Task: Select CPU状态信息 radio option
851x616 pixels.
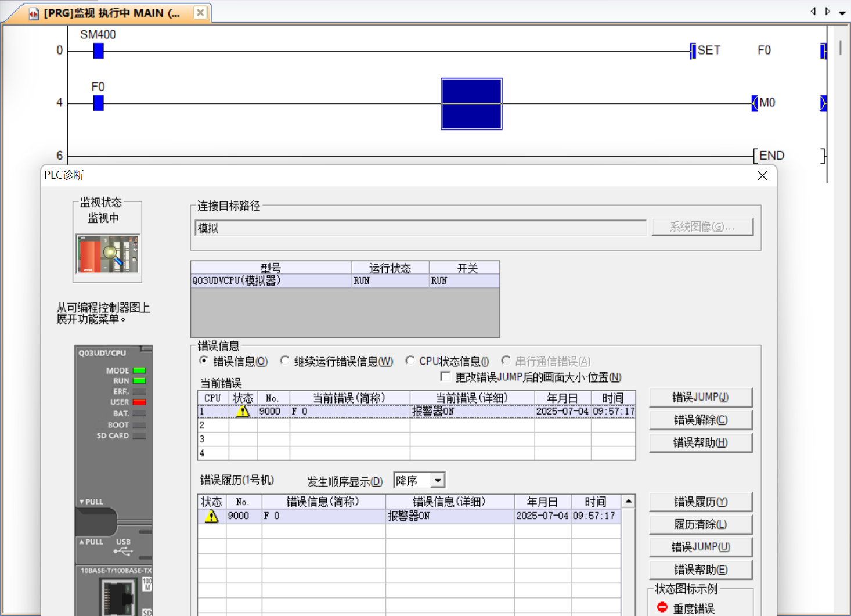Action: tap(410, 361)
